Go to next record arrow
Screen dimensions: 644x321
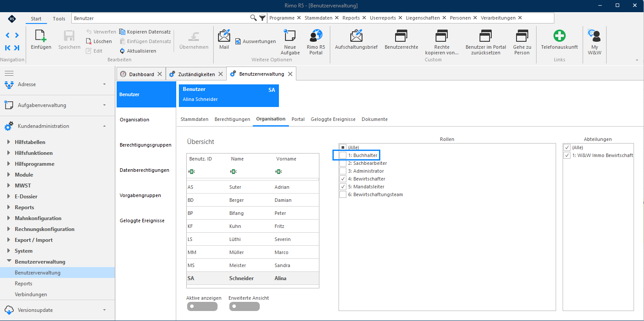[x=17, y=35]
